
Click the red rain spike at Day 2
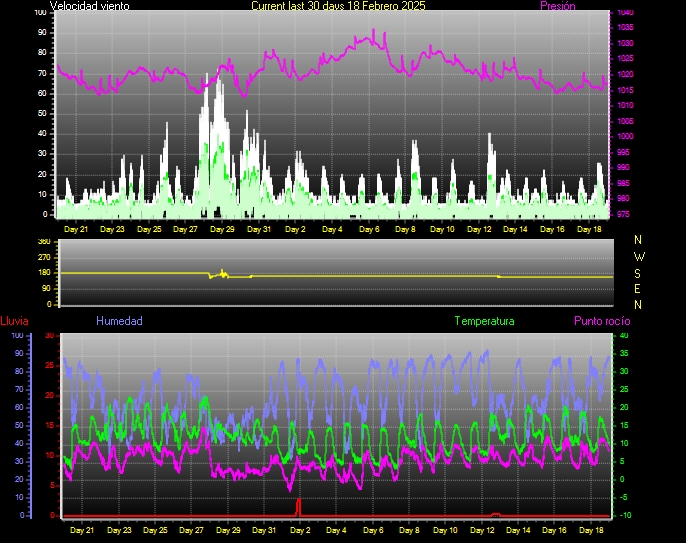click(298, 505)
